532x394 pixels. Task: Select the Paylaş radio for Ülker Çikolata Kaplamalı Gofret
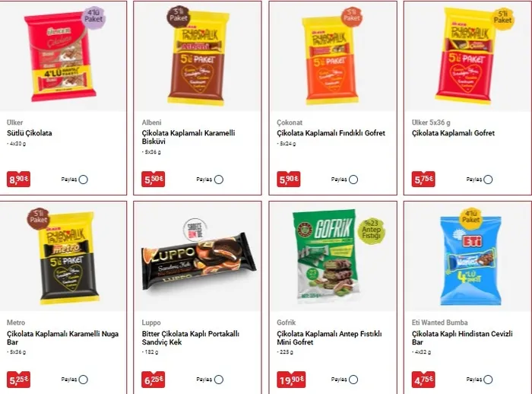(x=488, y=180)
